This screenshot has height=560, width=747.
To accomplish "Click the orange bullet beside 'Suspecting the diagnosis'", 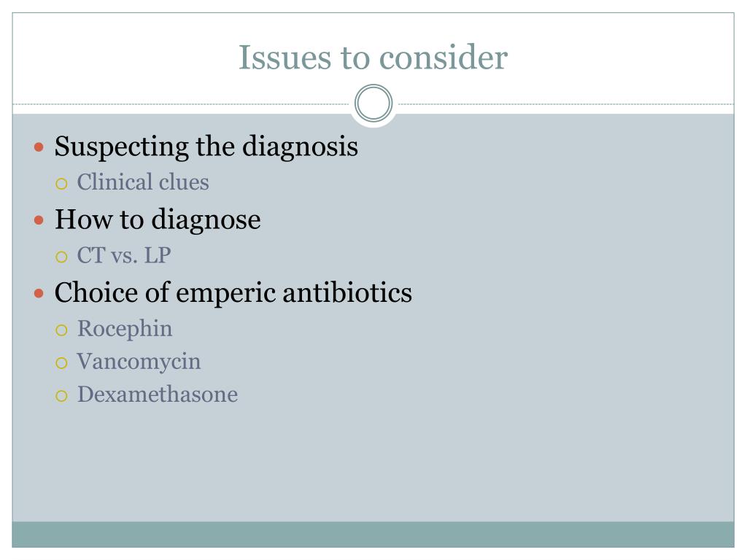I will click(39, 147).
